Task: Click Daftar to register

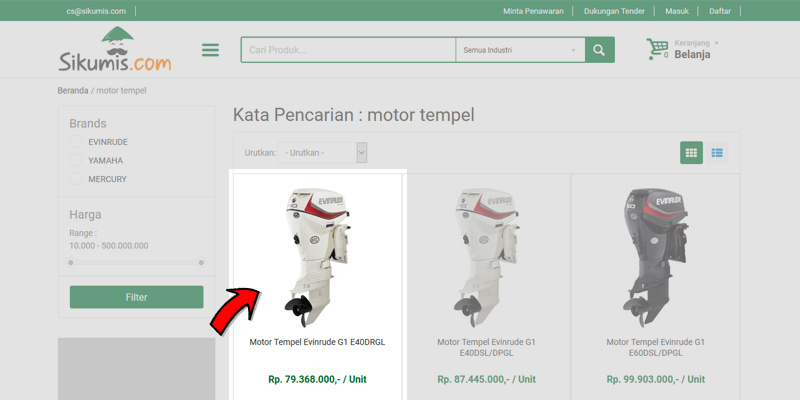Action: (720, 11)
